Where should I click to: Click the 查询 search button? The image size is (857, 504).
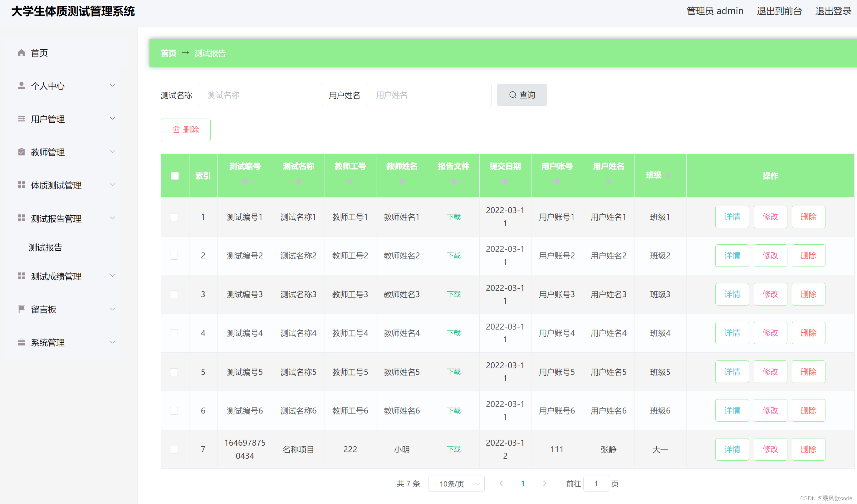(522, 95)
